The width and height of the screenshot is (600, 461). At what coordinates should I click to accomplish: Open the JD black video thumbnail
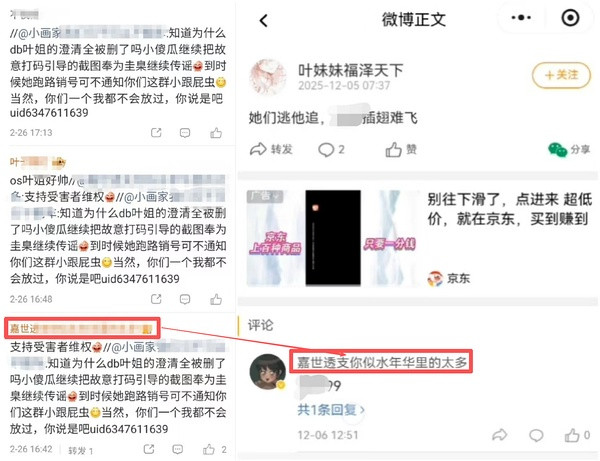click(x=333, y=238)
